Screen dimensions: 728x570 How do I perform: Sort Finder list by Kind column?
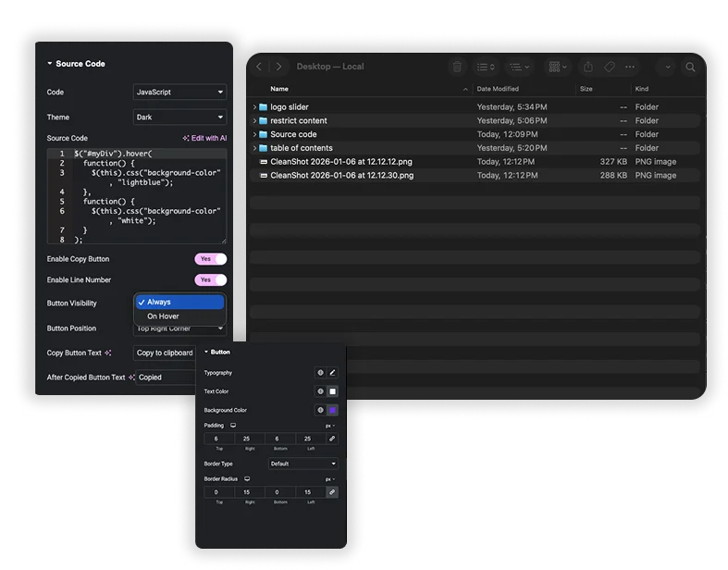(x=642, y=89)
